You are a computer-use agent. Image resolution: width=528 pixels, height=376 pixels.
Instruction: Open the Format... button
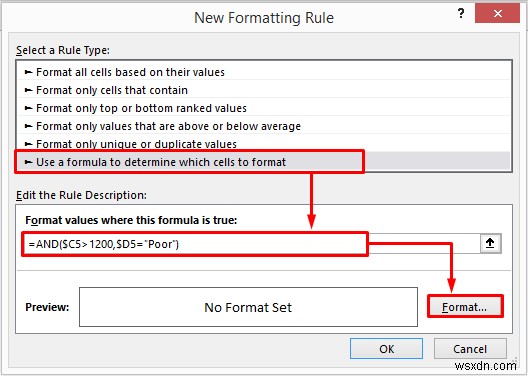pyautogui.click(x=465, y=307)
